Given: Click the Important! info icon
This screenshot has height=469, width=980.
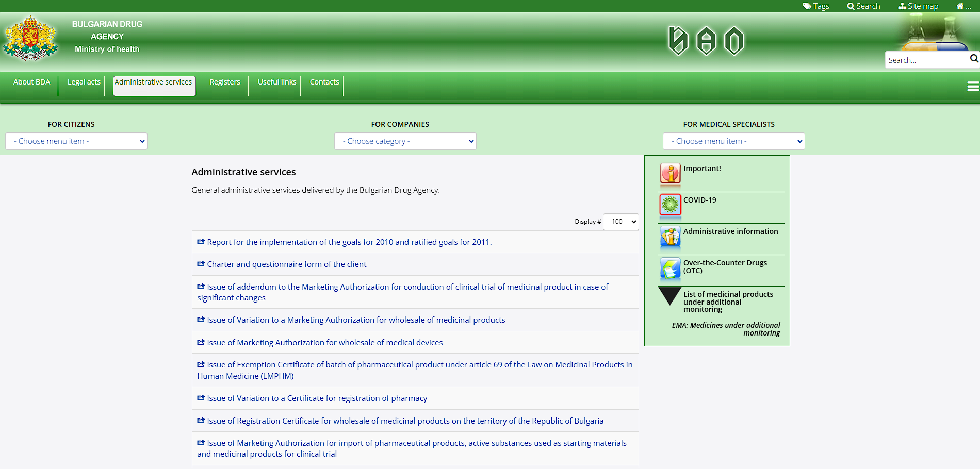Looking at the screenshot, I should click(x=670, y=173).
